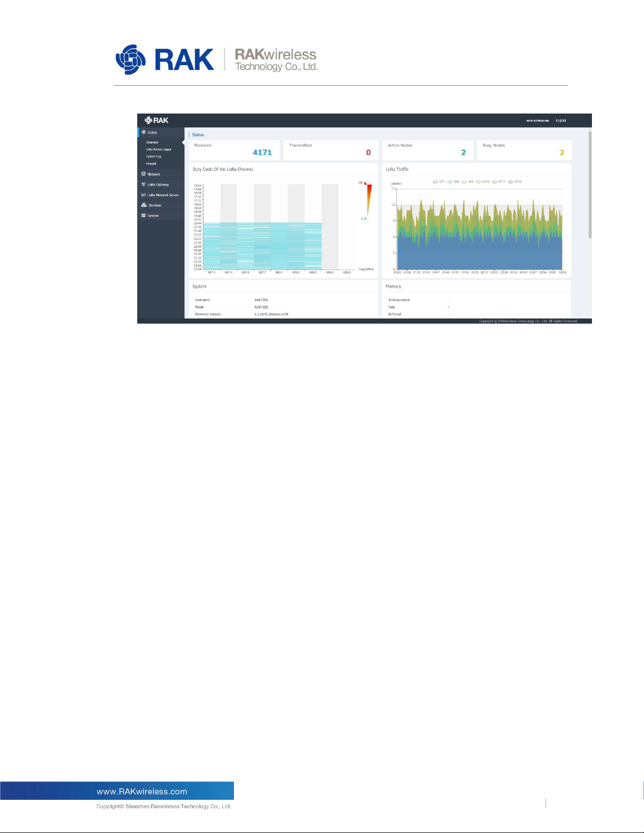Click the LoRa Gateway antenna icon
The height and width of the screenshot is (833, 644).
click(144, 184)
